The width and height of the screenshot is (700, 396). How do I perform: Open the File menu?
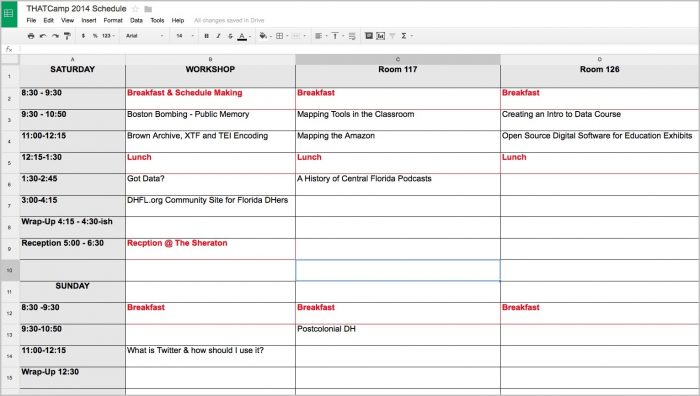[x=31, y=21]
